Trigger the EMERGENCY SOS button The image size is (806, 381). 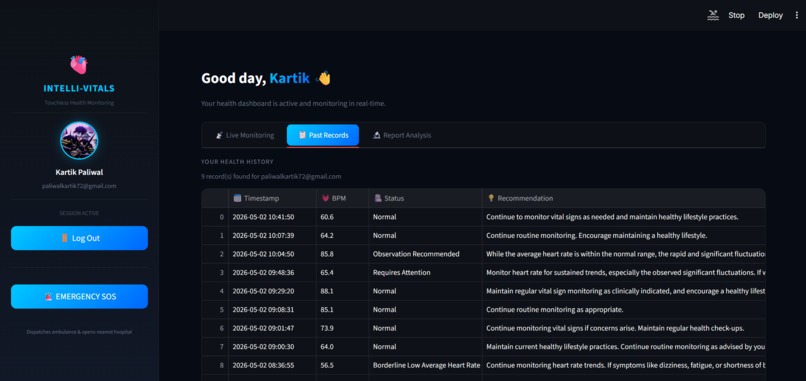click(x=79, y=297)
